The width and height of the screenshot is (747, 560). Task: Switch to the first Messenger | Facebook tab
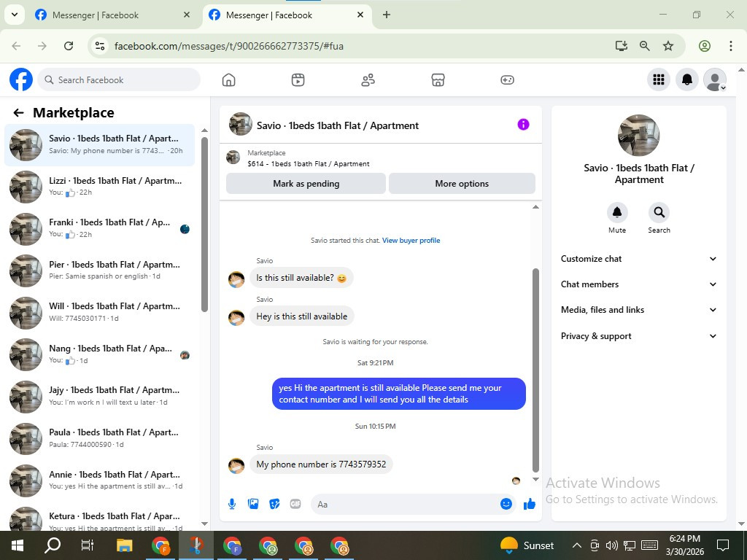(x=112, y=15)
